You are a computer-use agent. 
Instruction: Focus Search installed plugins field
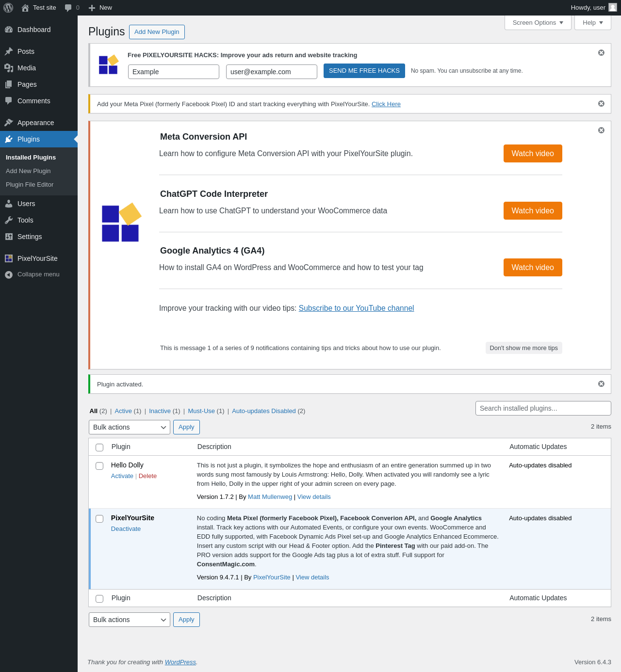(x=543, y=408)
